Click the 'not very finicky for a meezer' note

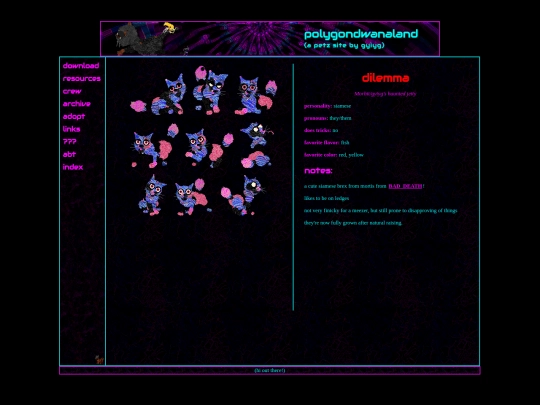(381, 210)
